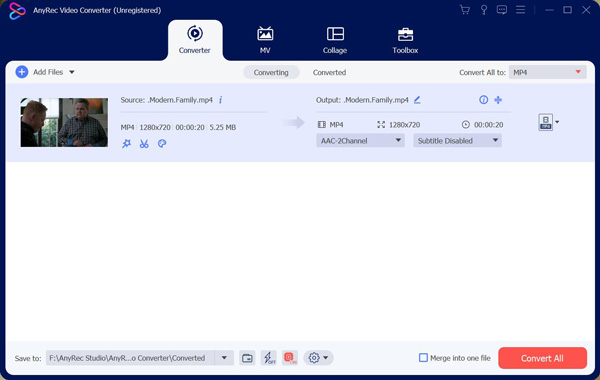
Task: Rename output file with pencil icon
Action: pos(417,100)
